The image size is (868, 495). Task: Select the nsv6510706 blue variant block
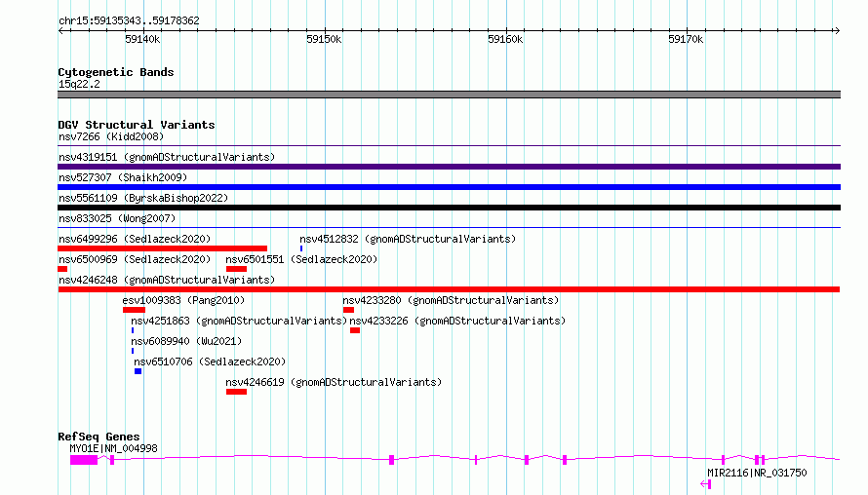(x=138, y=371)
